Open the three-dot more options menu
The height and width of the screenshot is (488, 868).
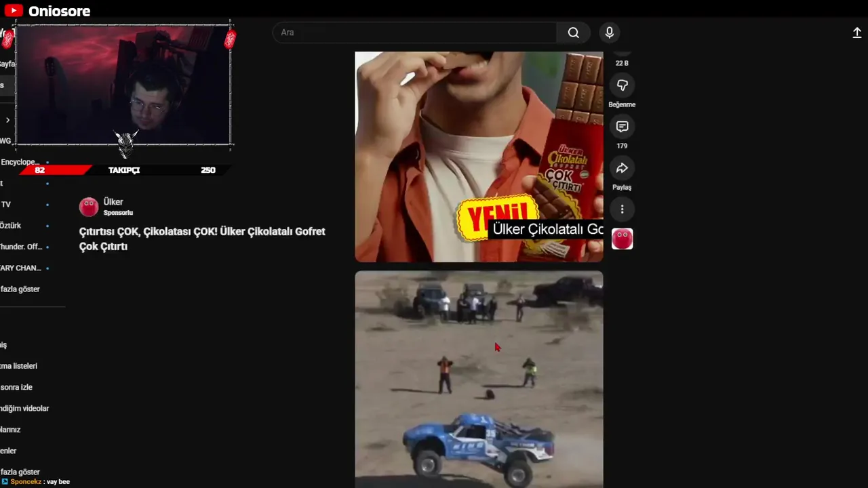click(x=622, y=209)
